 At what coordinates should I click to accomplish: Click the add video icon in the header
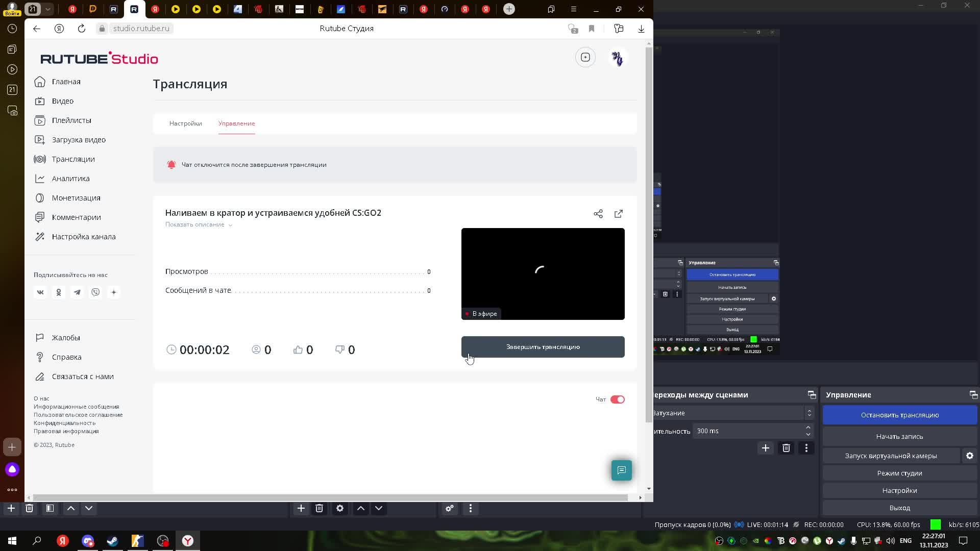click(585, 58)
